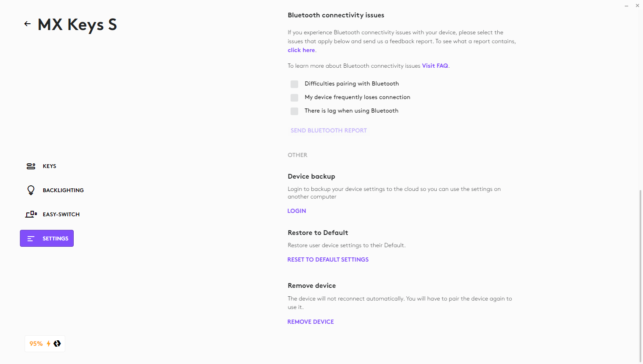
Task: Click the Backlighting lightbulb icon
Action: point(31,190)
